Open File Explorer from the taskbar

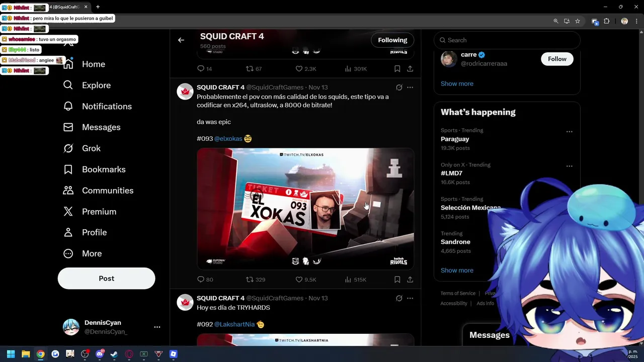tap(26, 354)
